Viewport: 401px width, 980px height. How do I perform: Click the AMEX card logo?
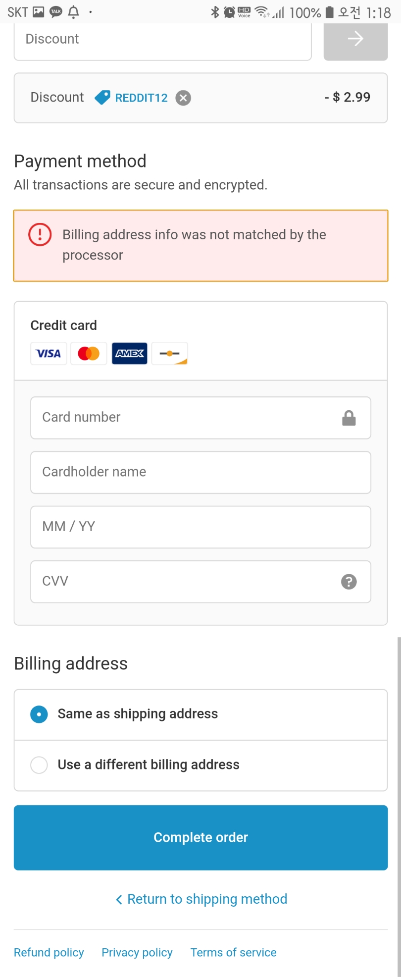129,353
